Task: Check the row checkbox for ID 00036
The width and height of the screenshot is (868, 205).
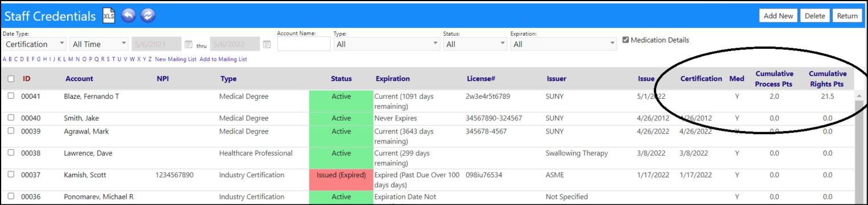Action: click(x=11, y=196)
